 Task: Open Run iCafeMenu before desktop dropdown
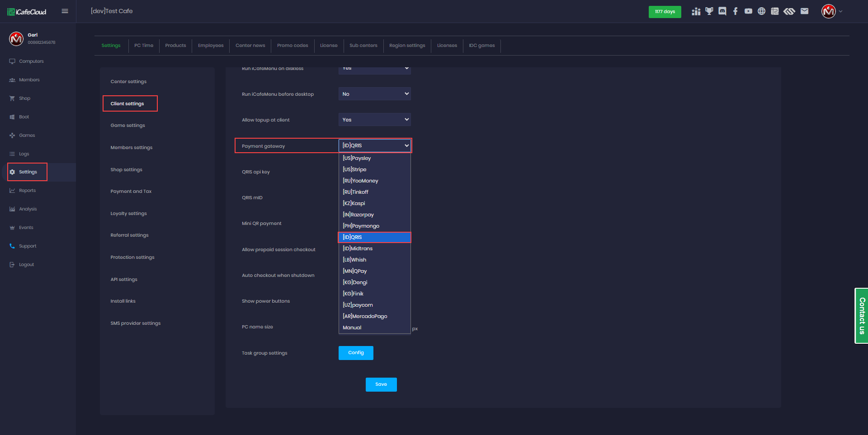(x=374, y=94)
